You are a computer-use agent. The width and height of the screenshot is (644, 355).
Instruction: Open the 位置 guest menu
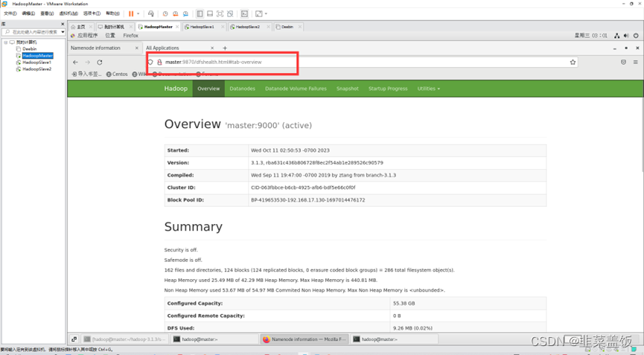pyautogui.click(x=110, y=36)
